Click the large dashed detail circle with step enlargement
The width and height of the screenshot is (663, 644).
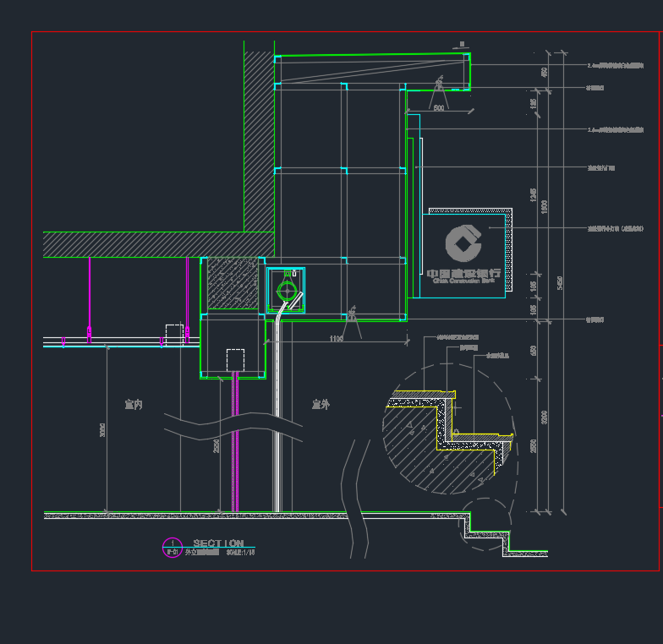[450, 428]
